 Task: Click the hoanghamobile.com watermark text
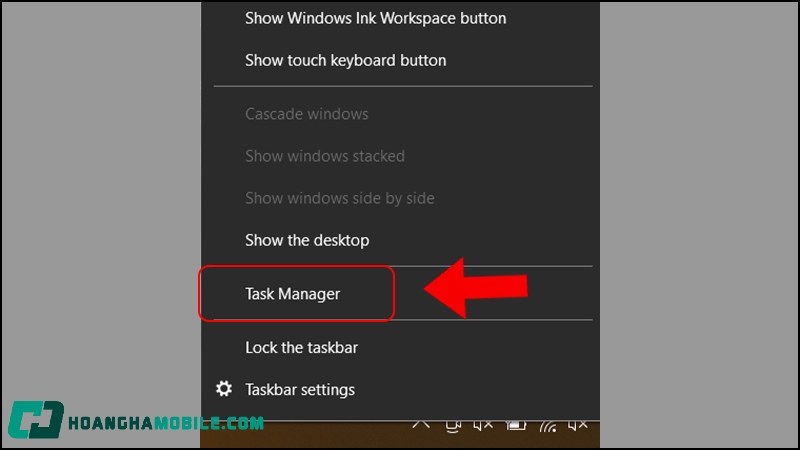[x=165, y=424]
